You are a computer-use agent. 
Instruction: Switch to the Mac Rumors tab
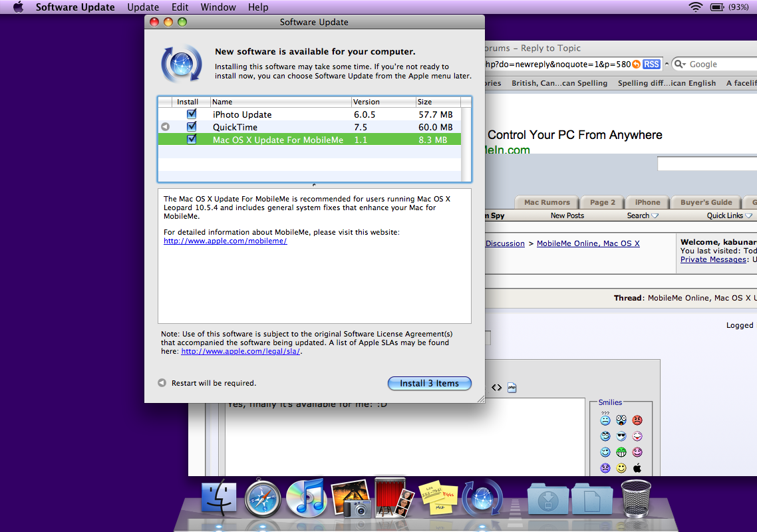(x=547, y=202)
